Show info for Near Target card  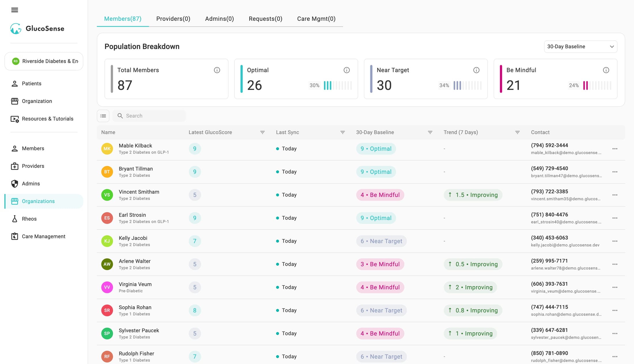476,70
